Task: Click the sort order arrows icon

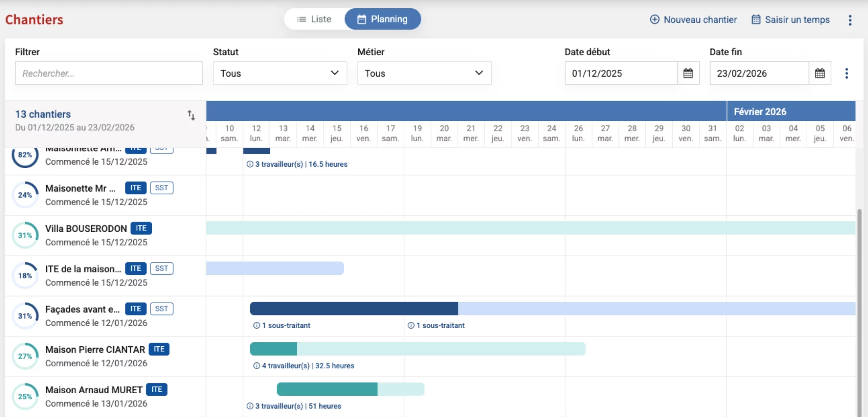Action: (191, 115)
